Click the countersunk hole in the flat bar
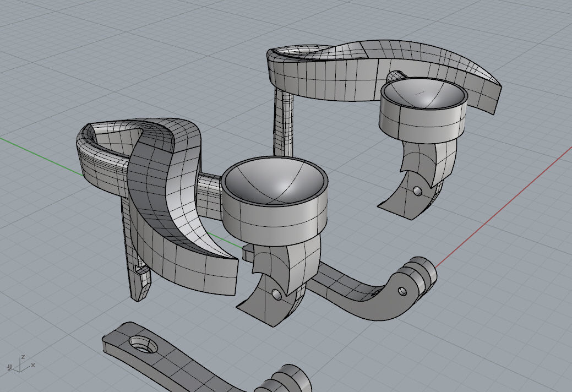The height and width of the screenshot is (392, 572). (143, 345)
